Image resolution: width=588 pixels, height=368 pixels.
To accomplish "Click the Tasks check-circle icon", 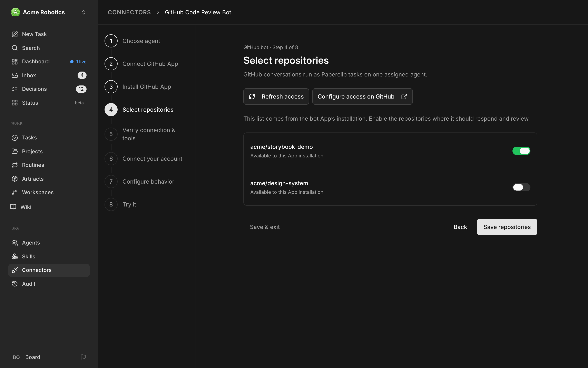I will coord(14,138).
